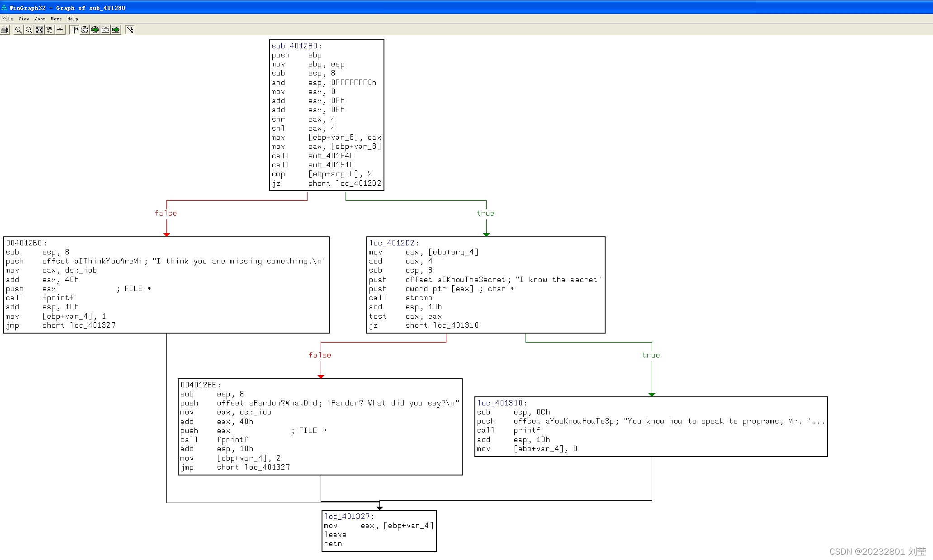Click the Zoom in magnifier icon

(x=18, y=30)
